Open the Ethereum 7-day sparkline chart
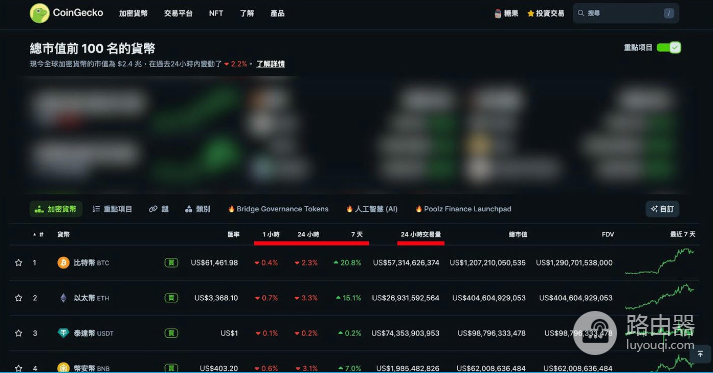This screenshot has width=713, height=373. tap(660, 297)
